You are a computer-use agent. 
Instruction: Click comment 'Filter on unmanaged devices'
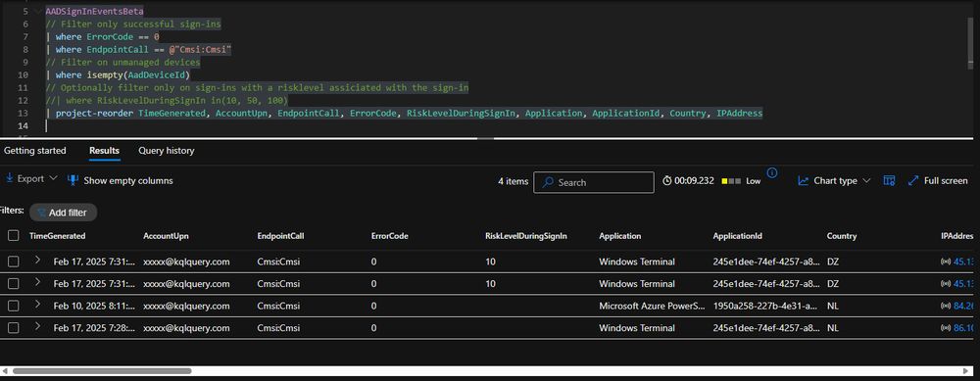click(122, 62)
